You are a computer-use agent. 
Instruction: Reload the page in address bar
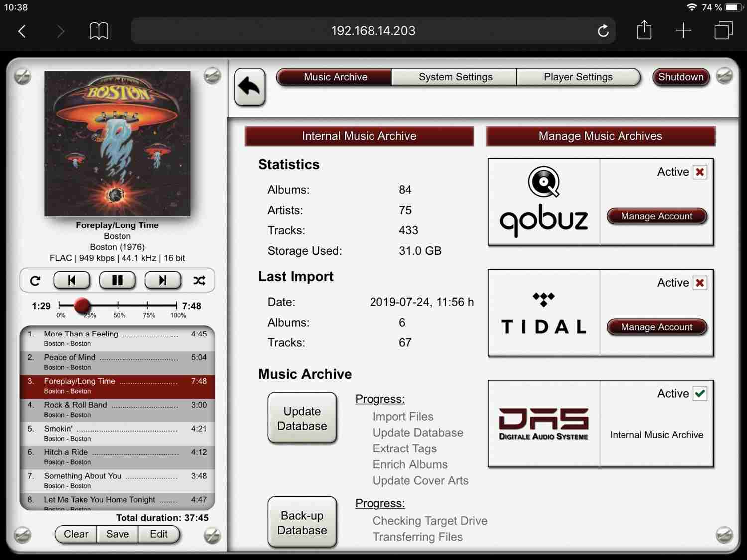pyautogui.click(x=603, y=31)
